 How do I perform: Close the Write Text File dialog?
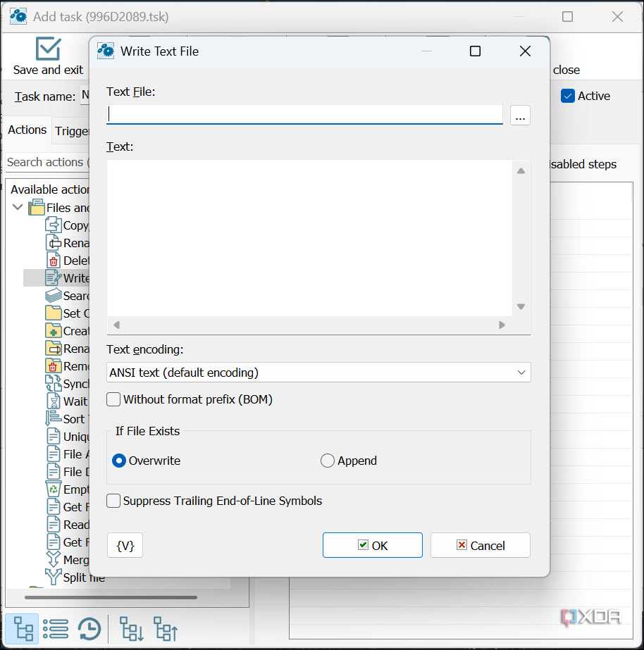(x=525, y=51)
